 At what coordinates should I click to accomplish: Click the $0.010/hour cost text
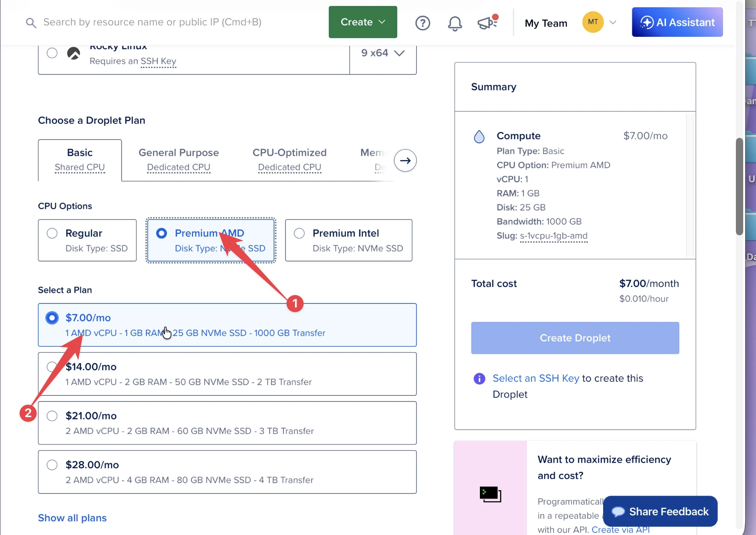click(x=644, y=299)
